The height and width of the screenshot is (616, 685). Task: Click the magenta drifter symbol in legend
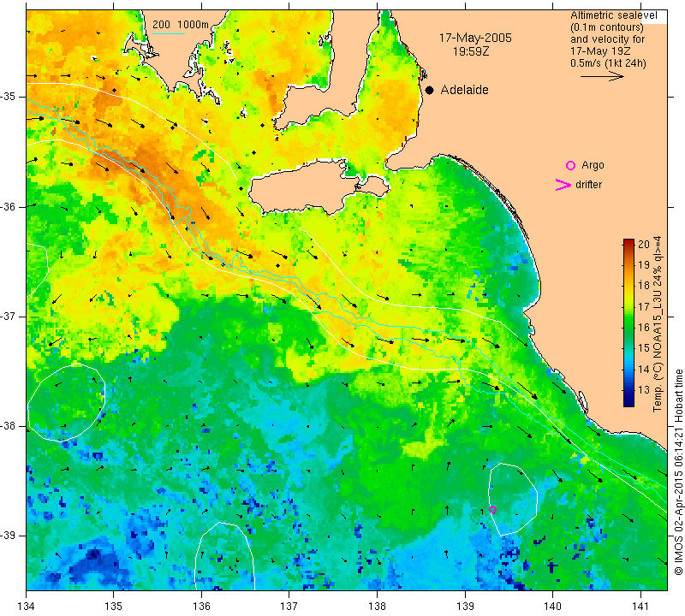point(563,185)
